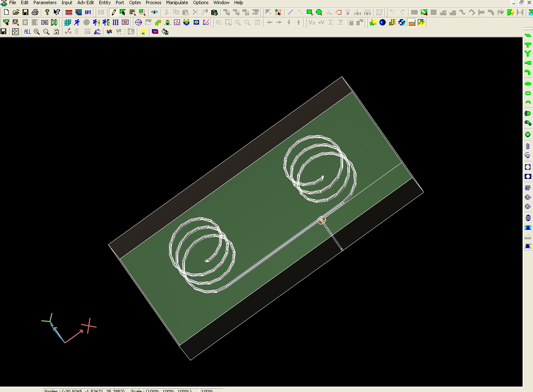Screen dimensions: 533x392
Task: Open the Optim menu
Action: click(x=135, y=3)
